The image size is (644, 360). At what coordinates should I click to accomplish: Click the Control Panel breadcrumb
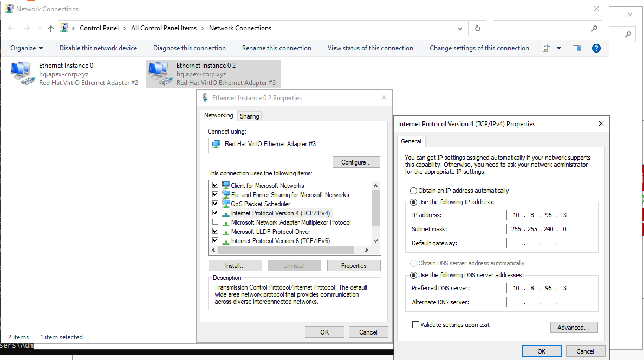[99, 28]
